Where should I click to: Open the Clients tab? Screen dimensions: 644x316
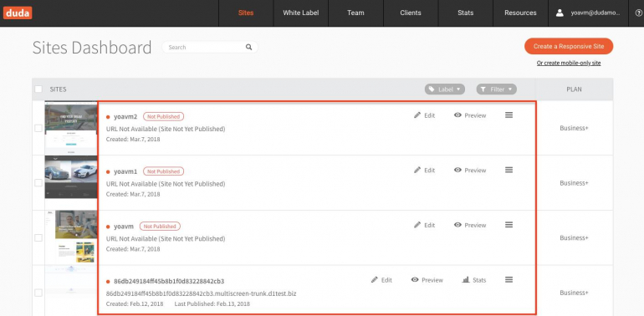pyautogui.click(x=411, y=13)
